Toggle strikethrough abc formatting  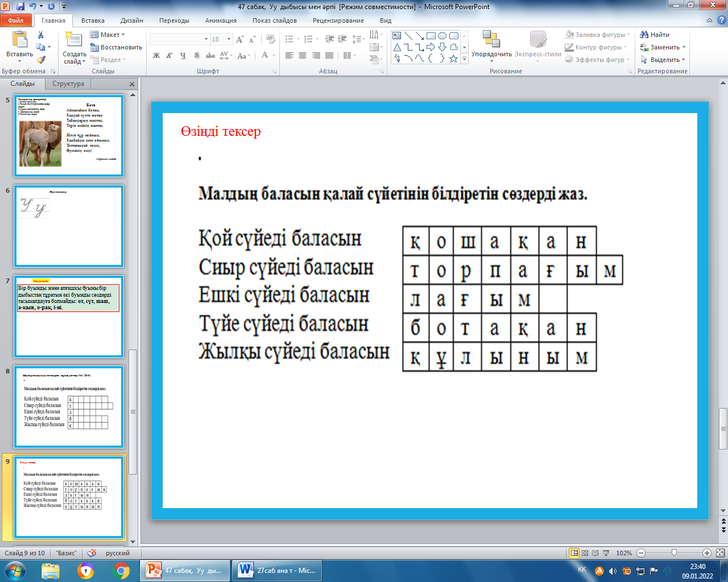[x=210, y=56]
